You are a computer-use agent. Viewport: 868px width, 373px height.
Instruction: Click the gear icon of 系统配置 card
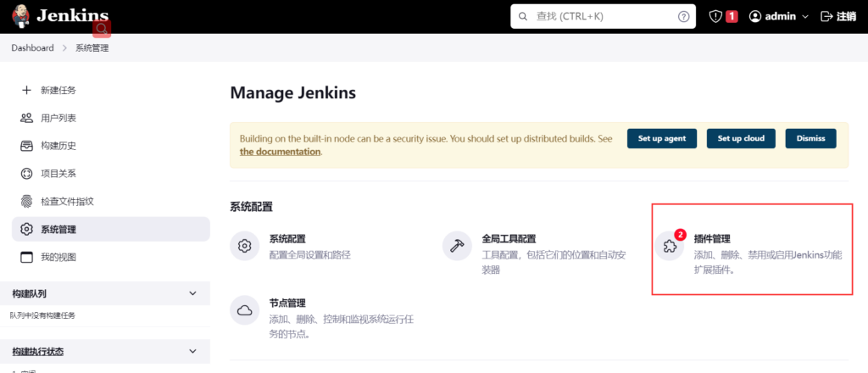(245, 247)
